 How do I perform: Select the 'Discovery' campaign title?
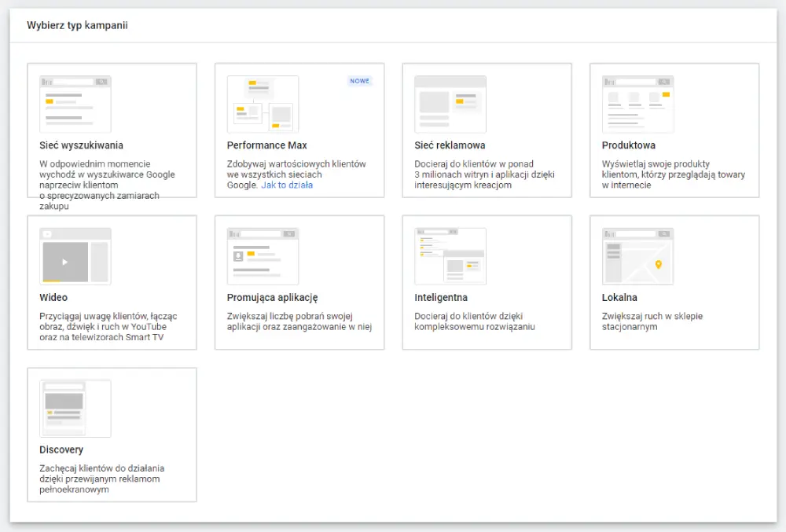(x=61, y=450)
